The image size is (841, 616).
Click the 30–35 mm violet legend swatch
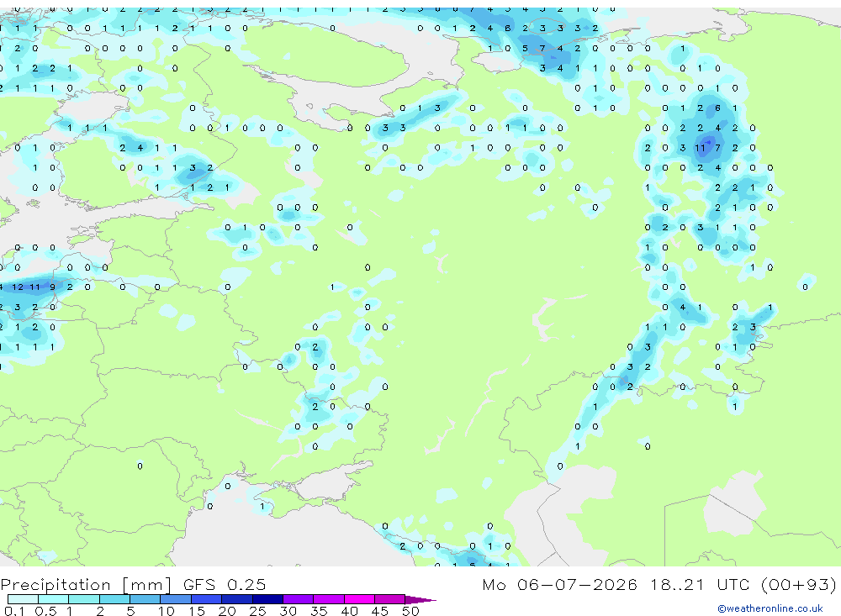tap(298, 599)
